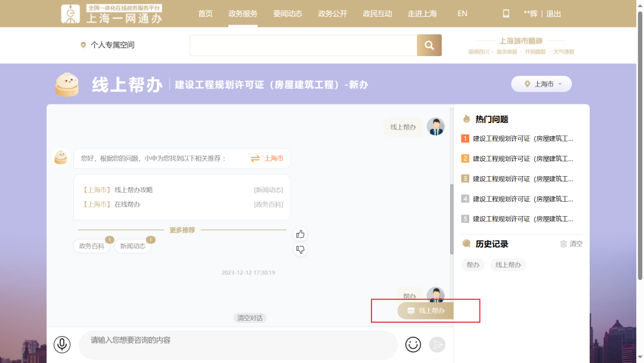Viewport: 644px width, 363px height.
Task: Click the thumbs down feedback icon
Action: pos(301,250)
